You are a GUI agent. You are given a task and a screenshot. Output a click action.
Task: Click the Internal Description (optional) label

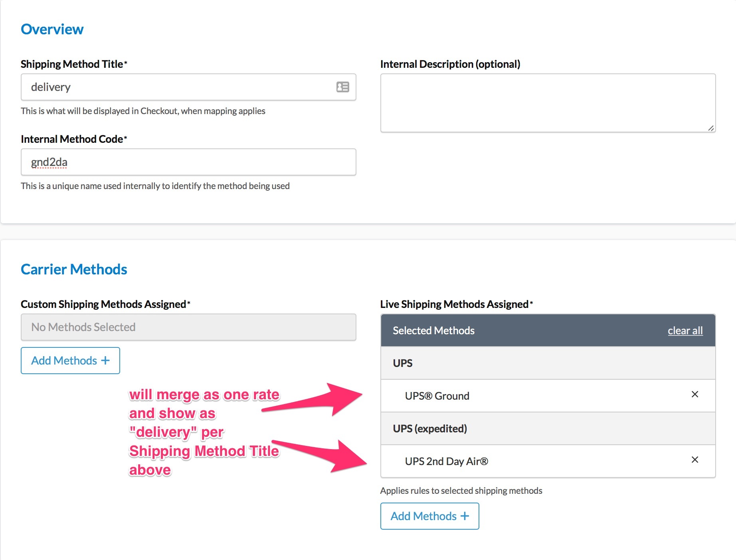(x=450, y=64)
